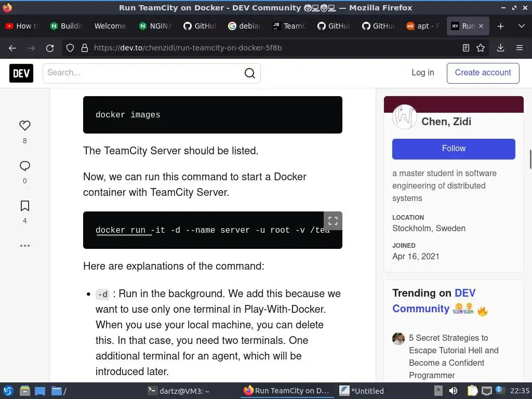
Task: Switch to the 'How to' YouTube tab
Action: coord(22,26)
